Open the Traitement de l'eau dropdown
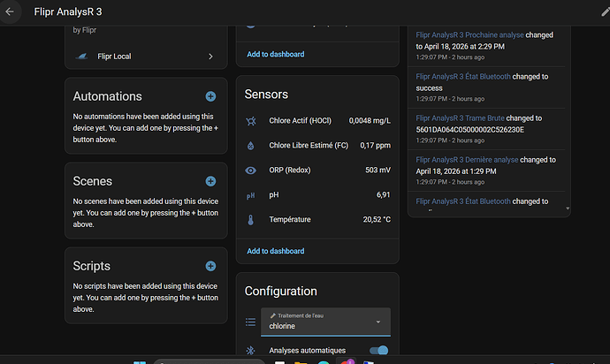Image resolution: width=610 pixels, height=364 pixels. point(325,322)
